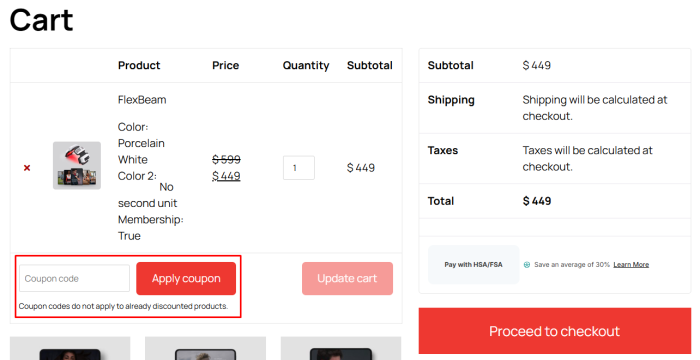The width and height of the screenshot is (700, 360).
Task: Click the $449 row subtotal in cart table
Action: (361, 168)
